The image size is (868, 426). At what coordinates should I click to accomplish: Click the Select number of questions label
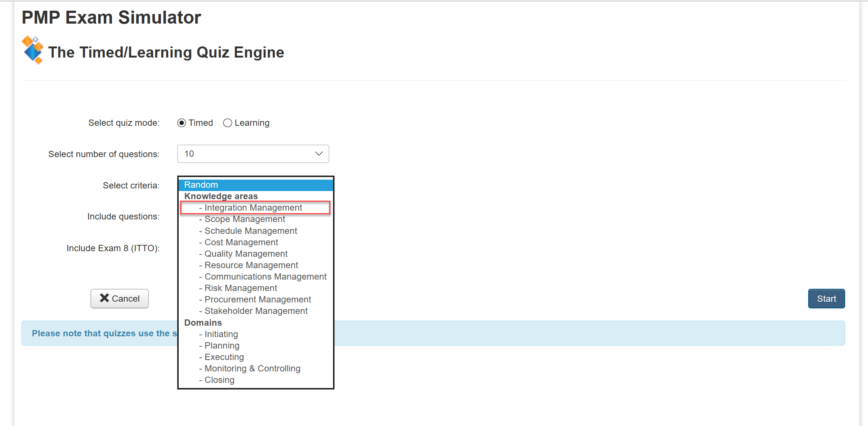[104, 154]
